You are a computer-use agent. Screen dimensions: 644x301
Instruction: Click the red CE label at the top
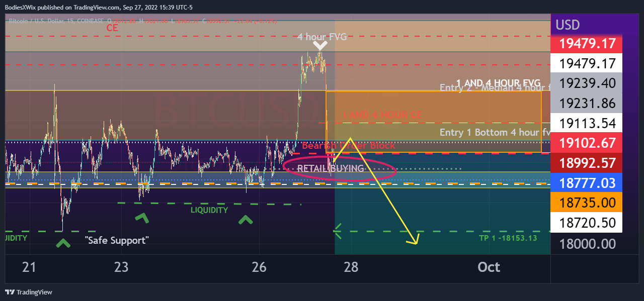(112, 28)
